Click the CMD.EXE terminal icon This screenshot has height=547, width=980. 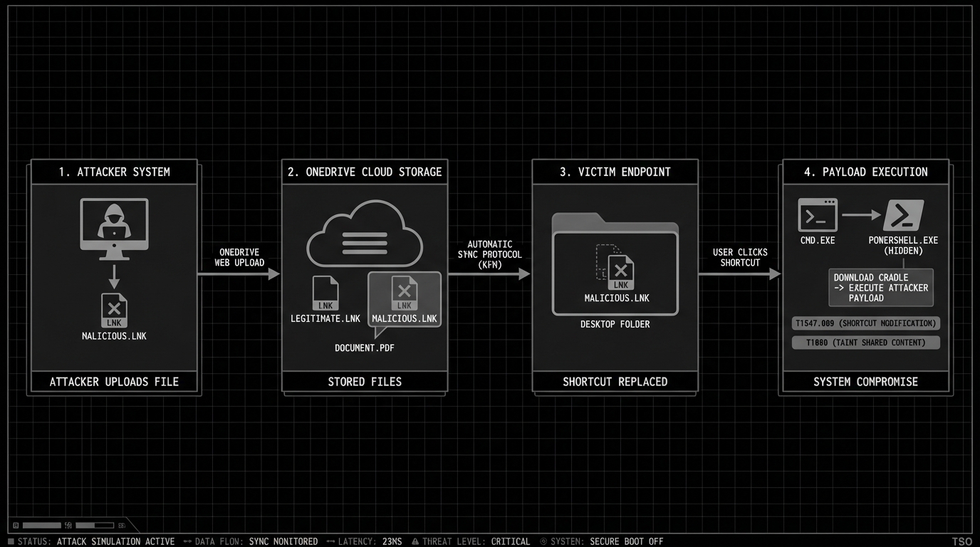(818, 214)
